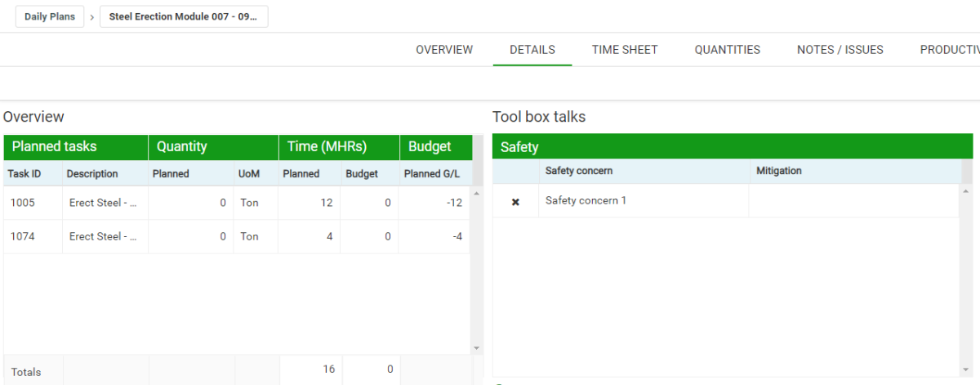Click Planned G/L column header
This screenshot has height=385, width=980.
click(432, 173)
